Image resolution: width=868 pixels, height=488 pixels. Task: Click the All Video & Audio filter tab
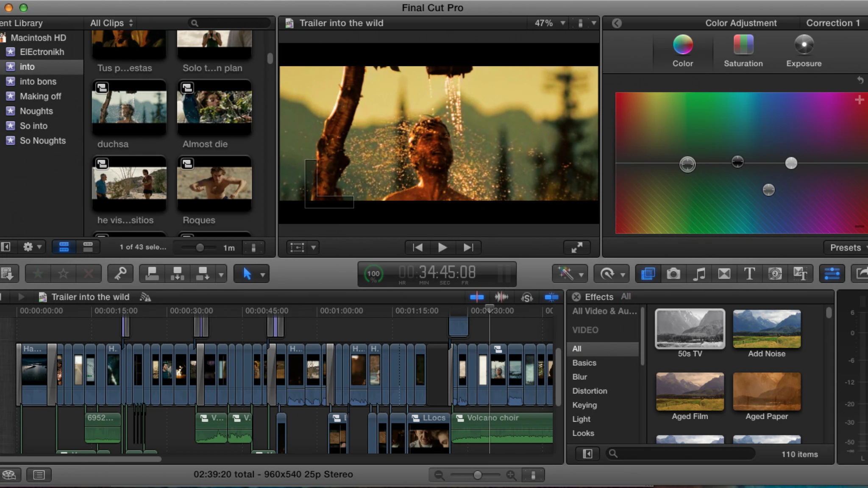click(604, 311)
